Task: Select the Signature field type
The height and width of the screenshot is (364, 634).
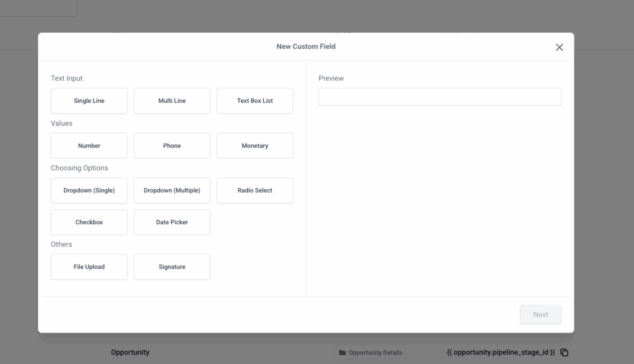Action: (172, 267)
